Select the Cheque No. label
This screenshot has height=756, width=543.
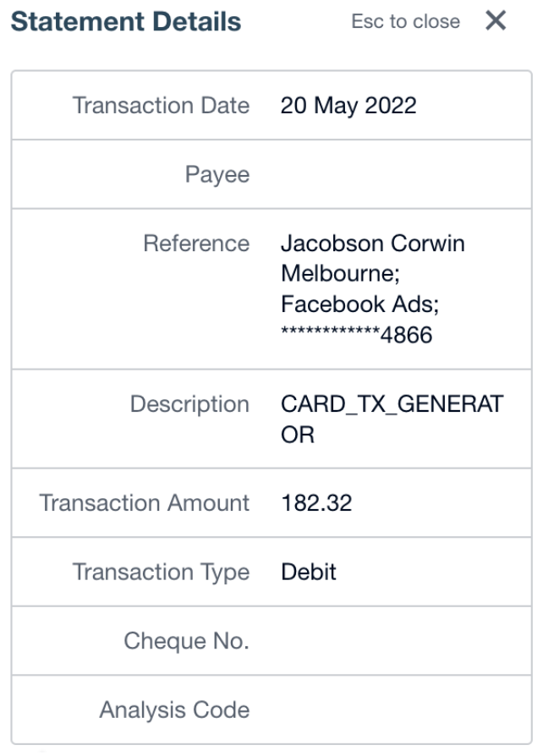click(x=186, y=640)
